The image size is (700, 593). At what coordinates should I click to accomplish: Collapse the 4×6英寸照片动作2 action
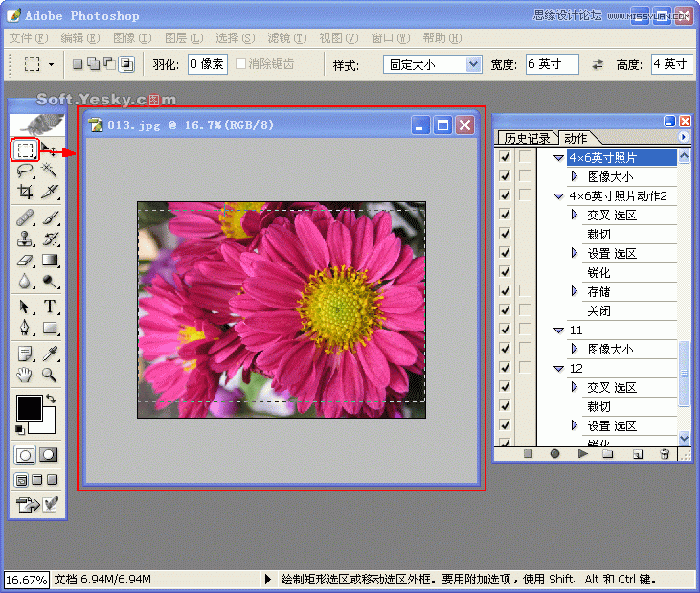point(559,195)
